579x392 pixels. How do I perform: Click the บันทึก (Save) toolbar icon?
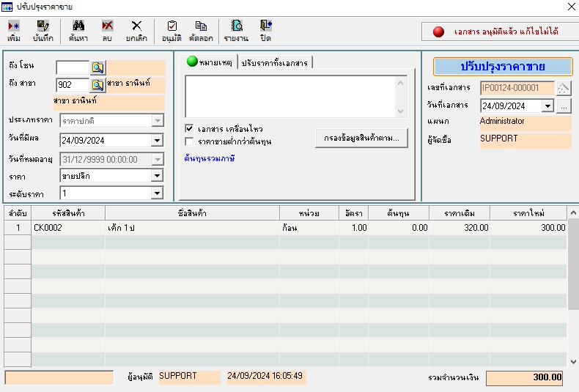click(x=43, y=29)
